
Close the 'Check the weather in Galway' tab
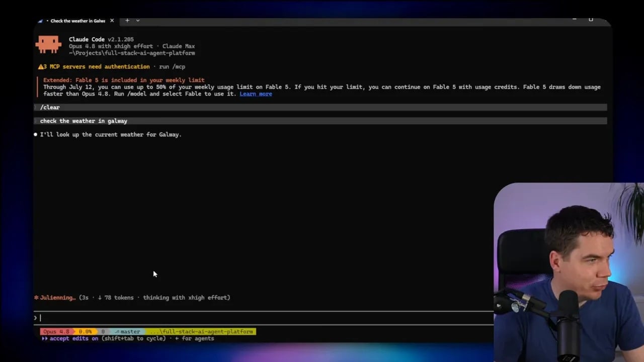pyautogui.click(x=112, y=21)
